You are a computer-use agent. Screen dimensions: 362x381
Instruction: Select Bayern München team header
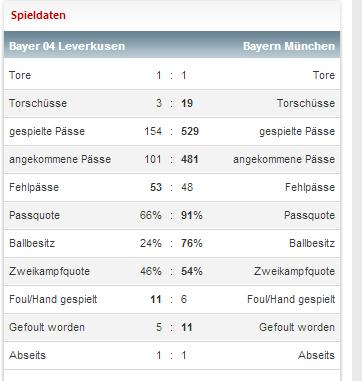click(289, 46)
